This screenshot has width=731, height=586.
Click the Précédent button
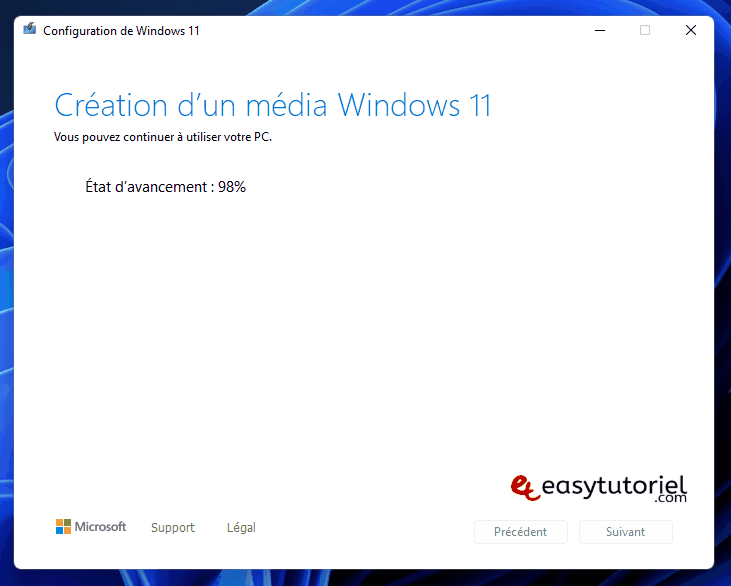tap(521, 532)
